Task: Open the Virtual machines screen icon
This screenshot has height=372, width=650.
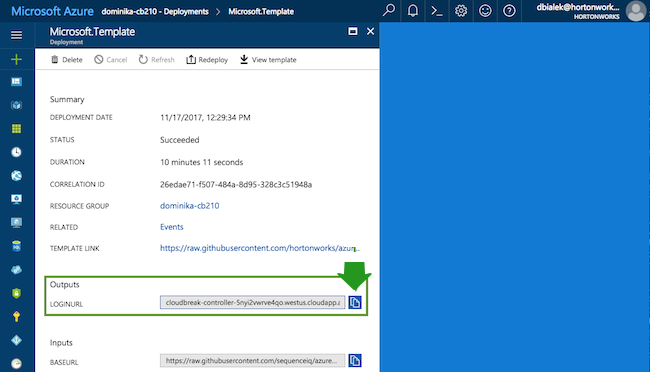Action: pos(16,223)
